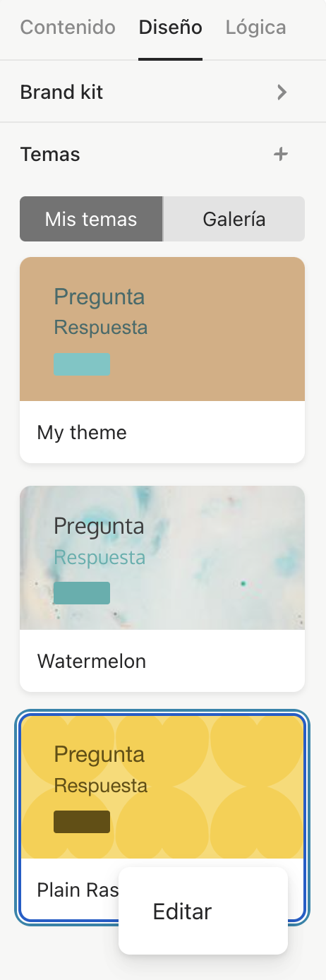326x980 pixels.
Task: Select the yellow Plain Raspberry theme preview
Action: (162, 787)
